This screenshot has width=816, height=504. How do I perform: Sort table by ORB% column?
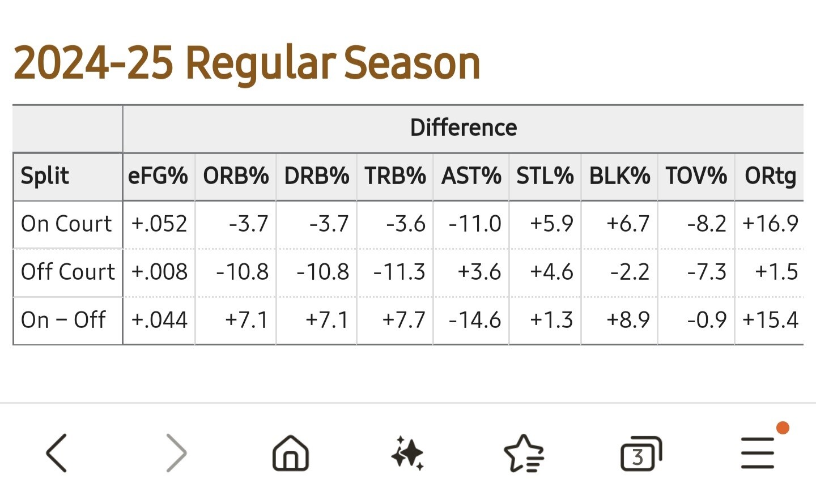click(236, 176)
